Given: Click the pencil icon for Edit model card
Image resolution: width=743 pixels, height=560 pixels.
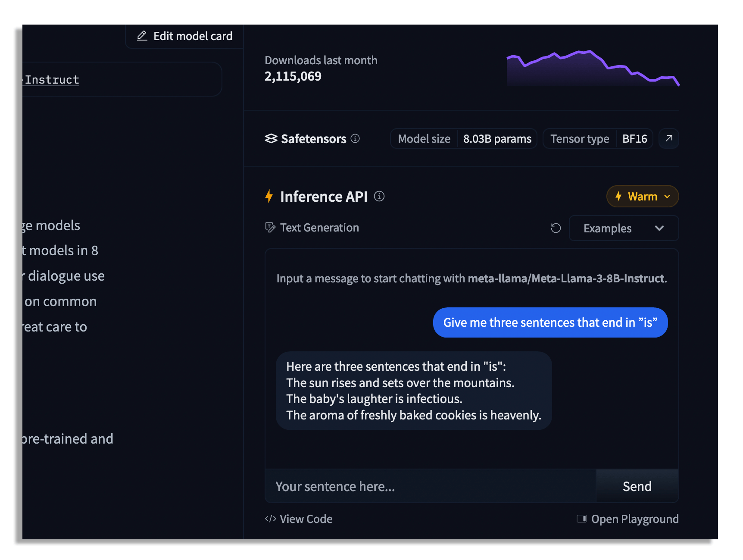Looking at the screenshot, I should pos(142,36).
